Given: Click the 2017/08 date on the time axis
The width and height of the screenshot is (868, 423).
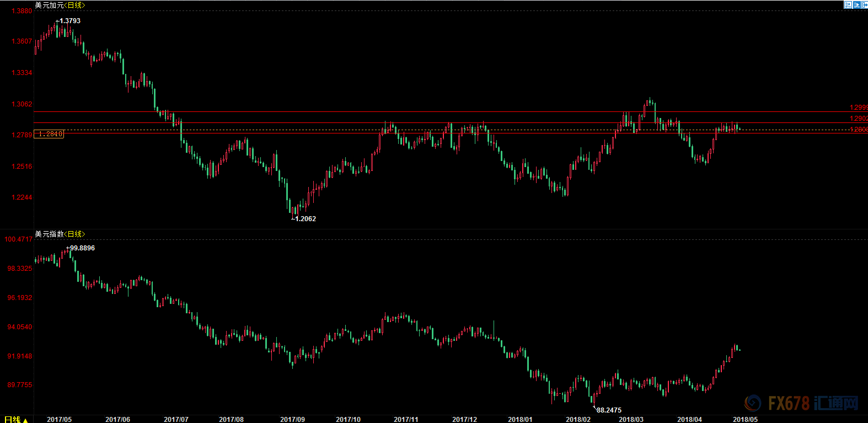Looking at the screenshot, I should (232, 420).
